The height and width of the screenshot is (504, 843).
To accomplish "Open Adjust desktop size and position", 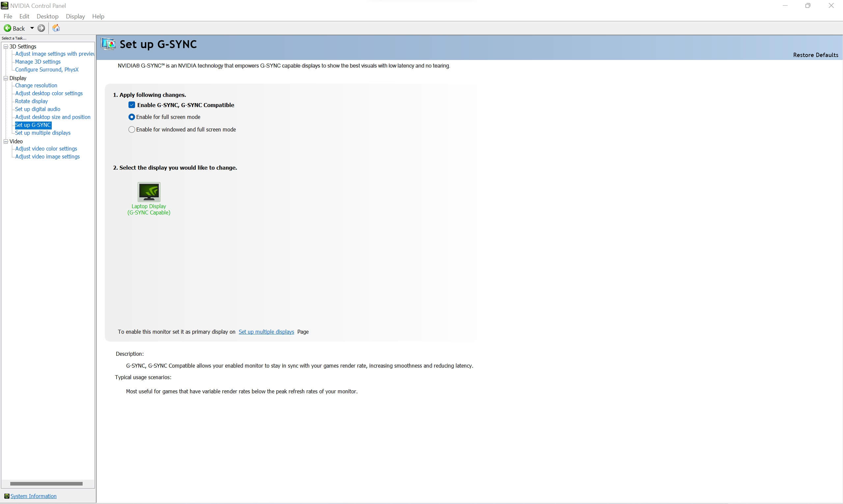I will click(53, 117).
